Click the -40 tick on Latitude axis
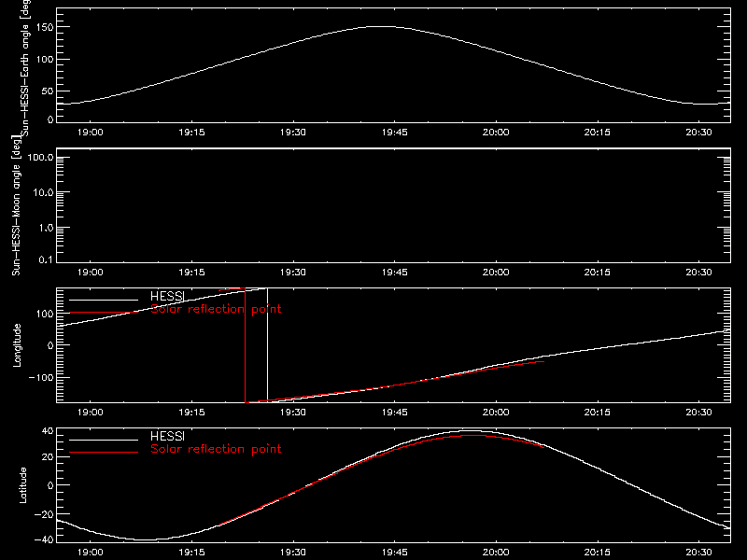Screen dimensions: 747x560 [44, 540]
